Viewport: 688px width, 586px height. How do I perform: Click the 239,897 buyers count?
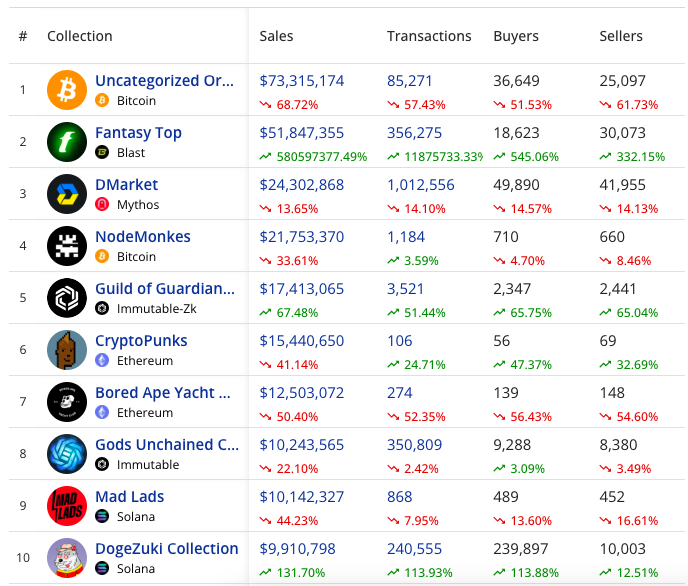[521, 549]
